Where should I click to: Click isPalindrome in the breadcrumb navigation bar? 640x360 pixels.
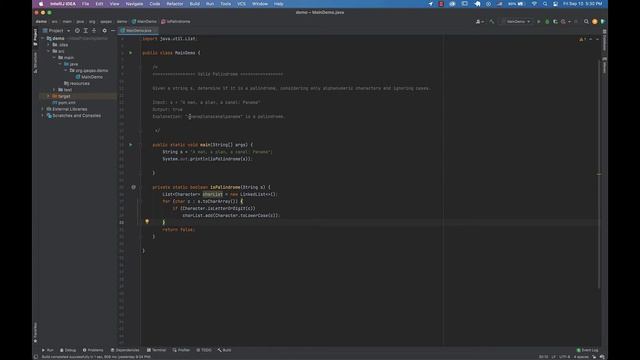[x=176, y=22]
